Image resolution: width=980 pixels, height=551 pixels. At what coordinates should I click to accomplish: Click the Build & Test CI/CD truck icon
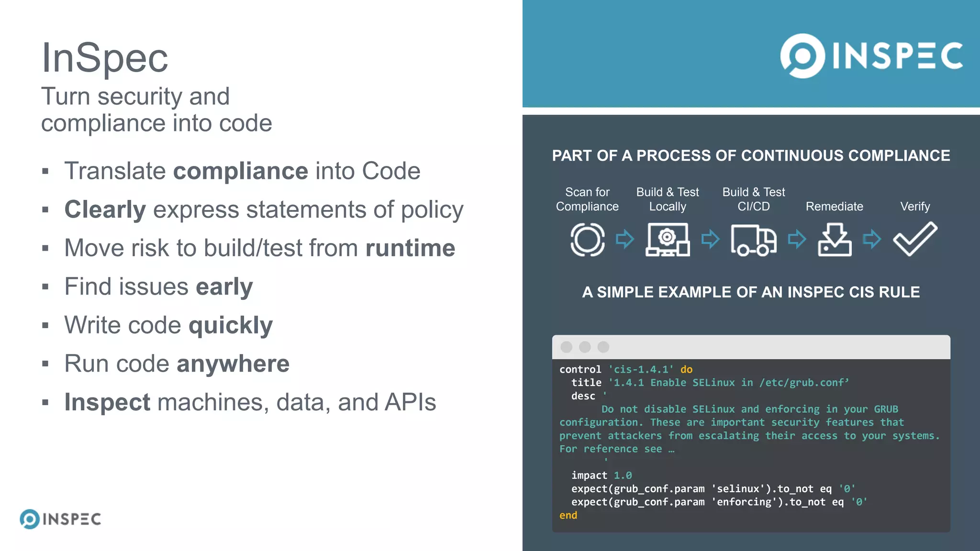(x=754, y=240)
